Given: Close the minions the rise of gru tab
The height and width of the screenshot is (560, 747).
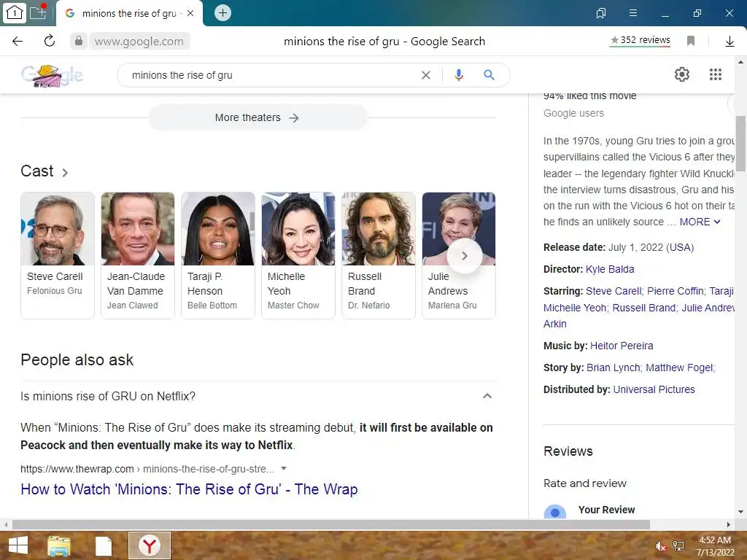Looking at the screenshot, I should tap(190, 13).
